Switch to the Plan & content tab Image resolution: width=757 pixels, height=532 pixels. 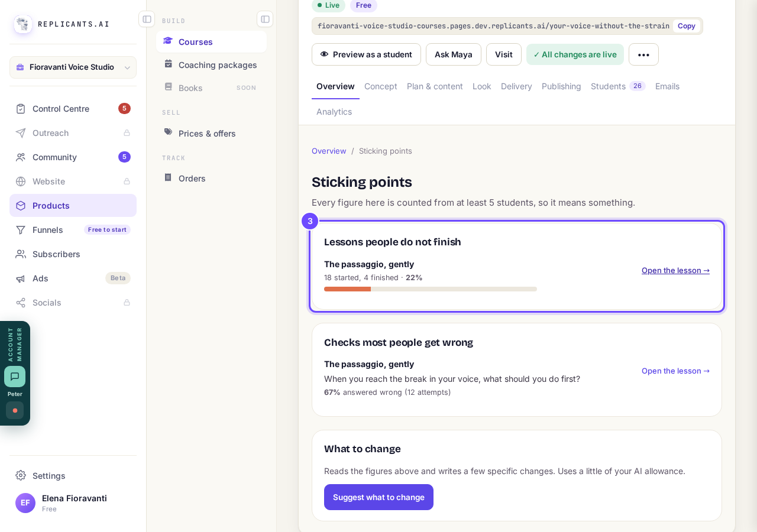click(435, 86)
